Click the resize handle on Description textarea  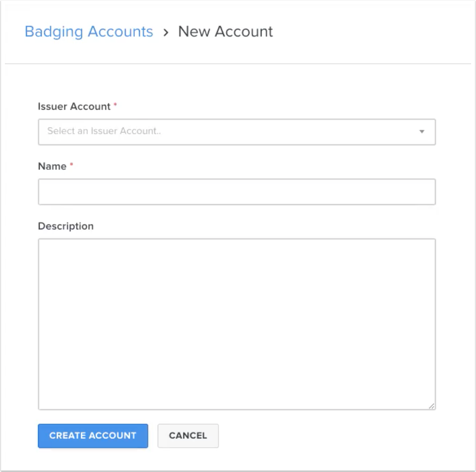(432, 406)
